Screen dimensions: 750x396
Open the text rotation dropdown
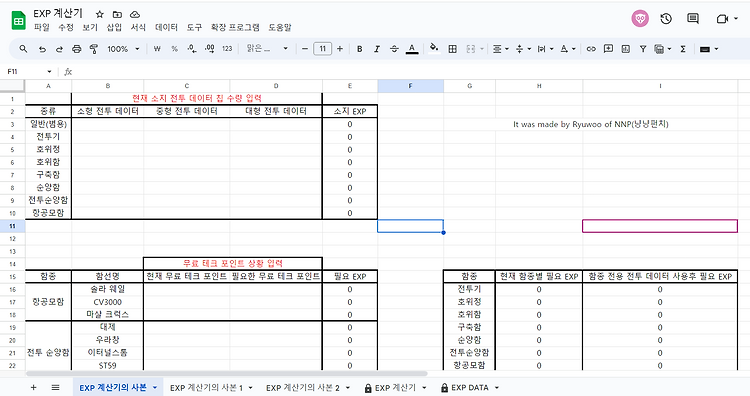pos(567,49)
